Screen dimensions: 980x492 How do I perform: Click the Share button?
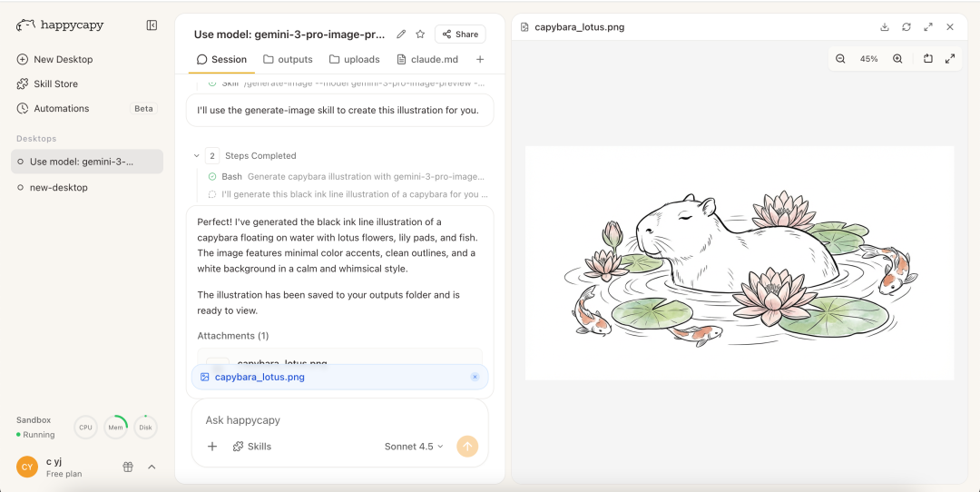[460, 34]
